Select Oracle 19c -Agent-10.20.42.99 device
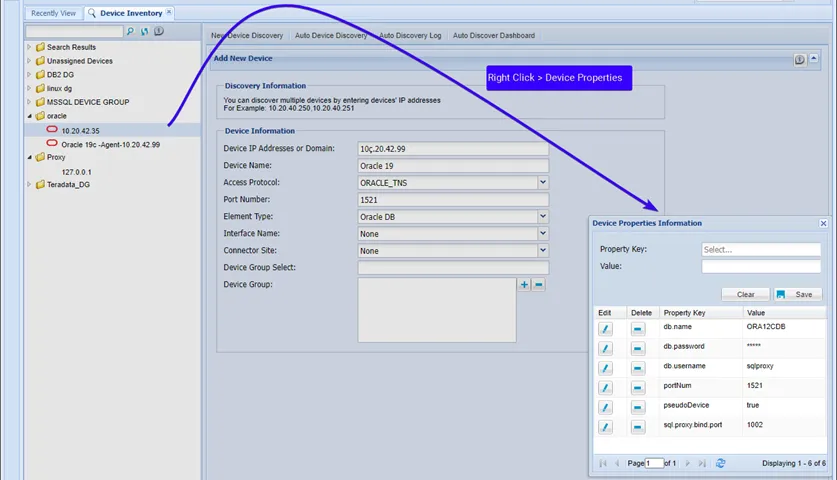The image size is (837, 480). pos(110,145)
